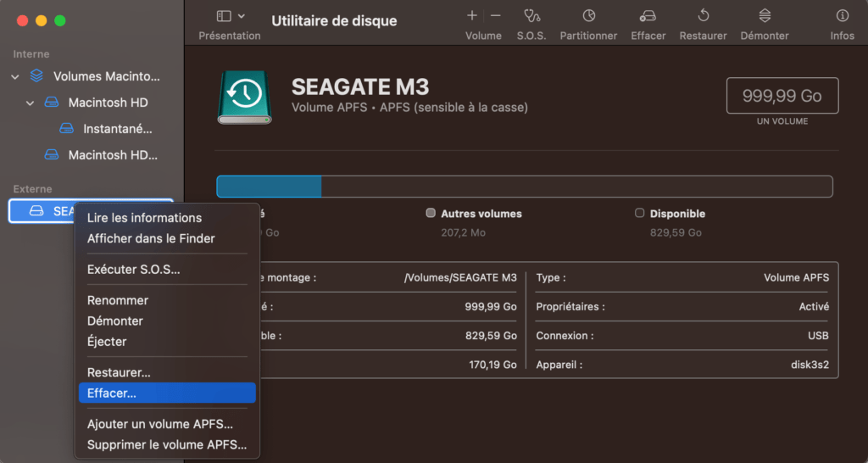Click the Activé owners value
Screen dimensions: 868x463
[x=814, y=306]
